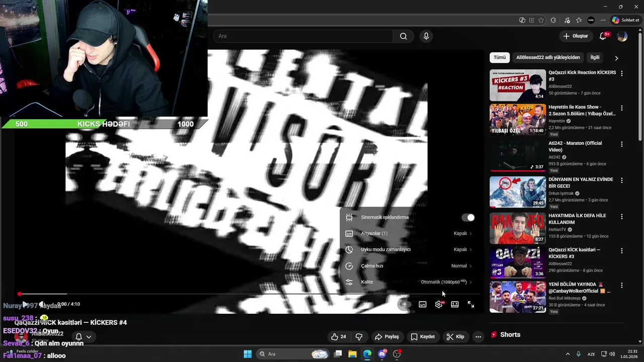Open YouTube notifications bell with 9+ badge
The width and height of the screenshot is (644, 362).
(x=603, y=36)
